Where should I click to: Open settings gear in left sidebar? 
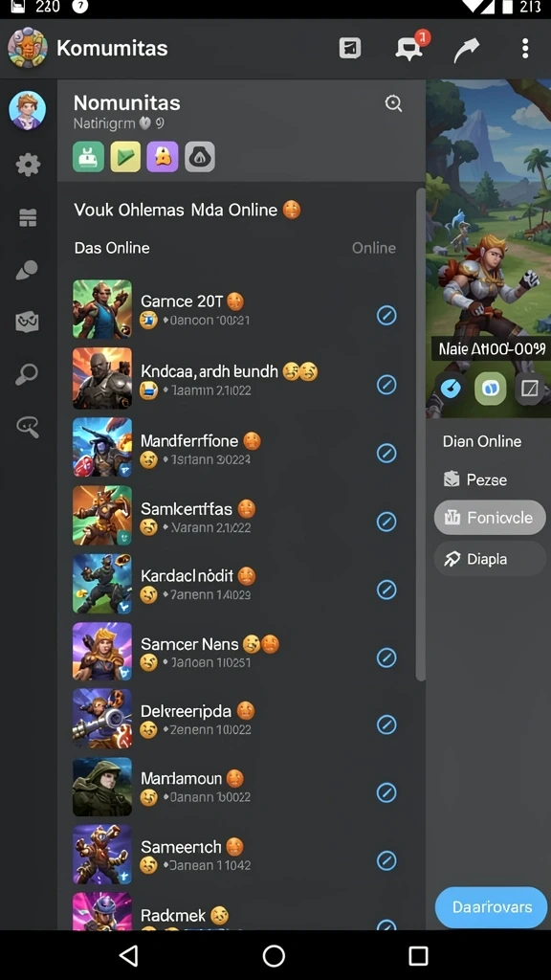click(x=28, y=165)
